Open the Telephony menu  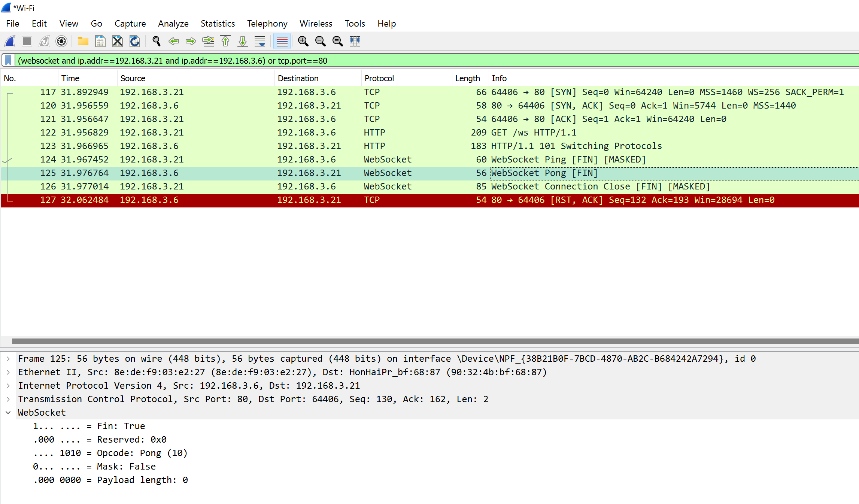267,23
